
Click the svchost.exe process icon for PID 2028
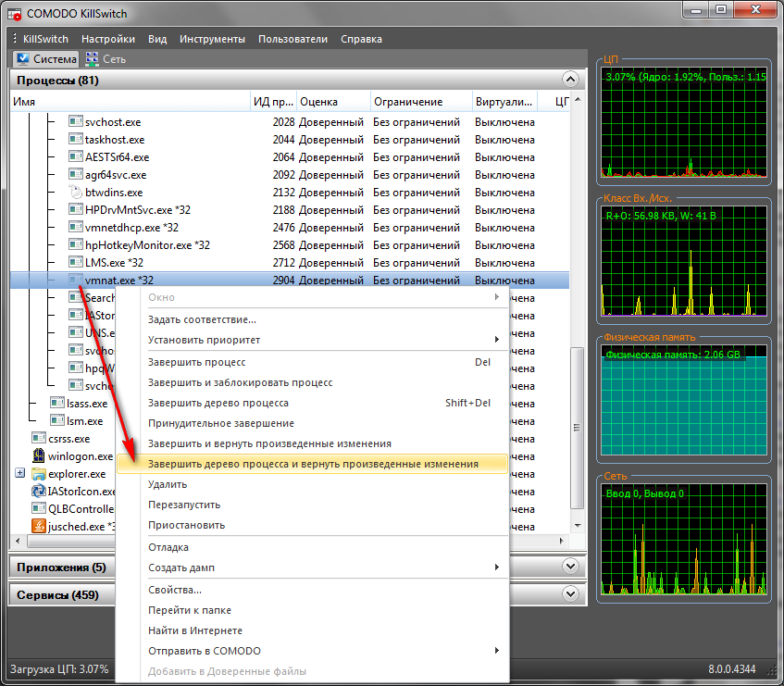(76, 121)
